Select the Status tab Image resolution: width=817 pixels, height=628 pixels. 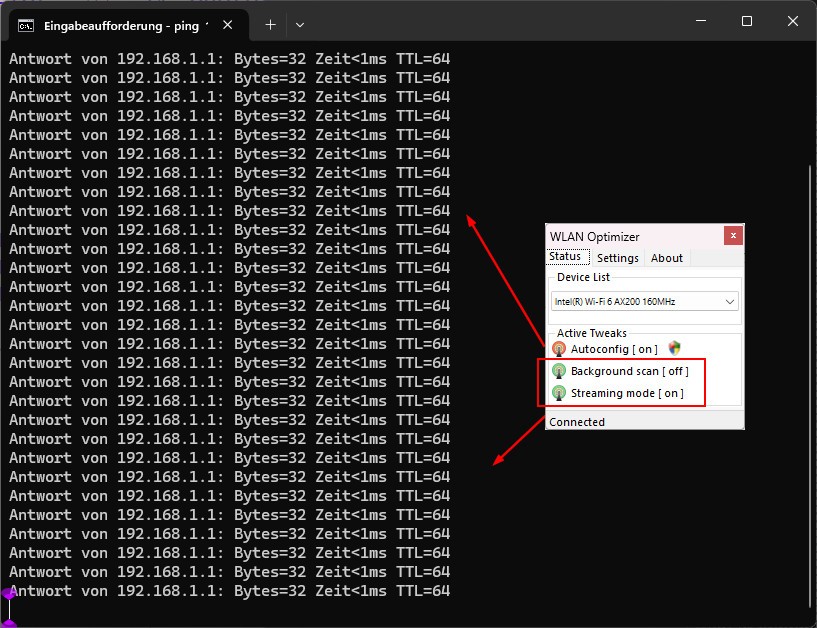tap(565, 257)
